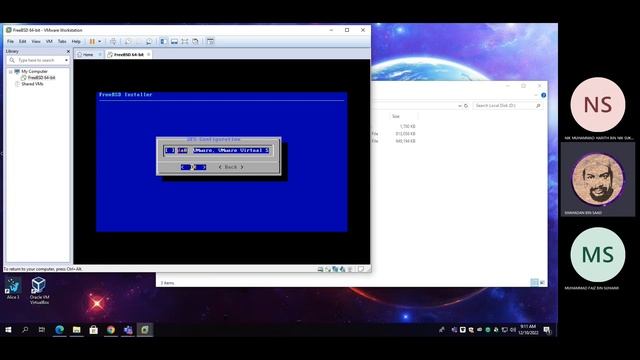Screen dimensions: 640x360
Task: Open File Explorer from the taskbar
Action: point(76,330)
